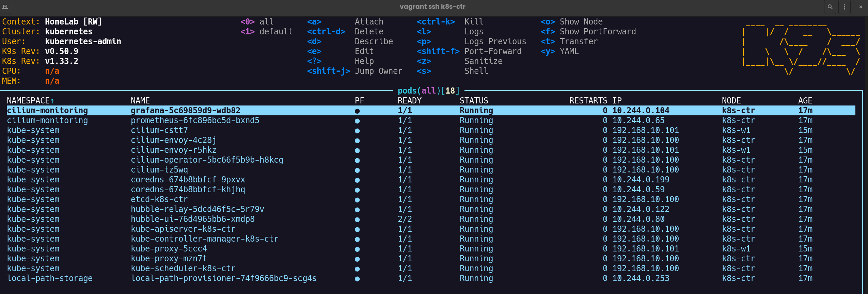Click the Describe shortcut hint

(x=350, y=42)
